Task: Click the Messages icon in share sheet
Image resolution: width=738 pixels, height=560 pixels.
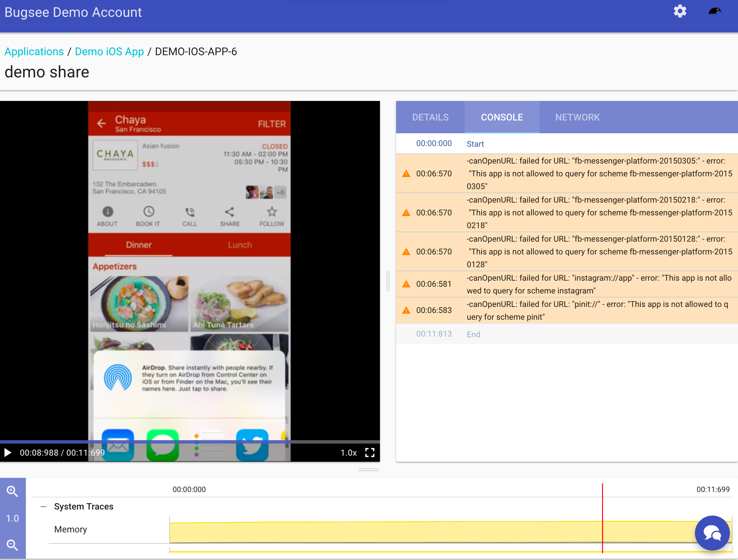Action: tap(163, 445)
